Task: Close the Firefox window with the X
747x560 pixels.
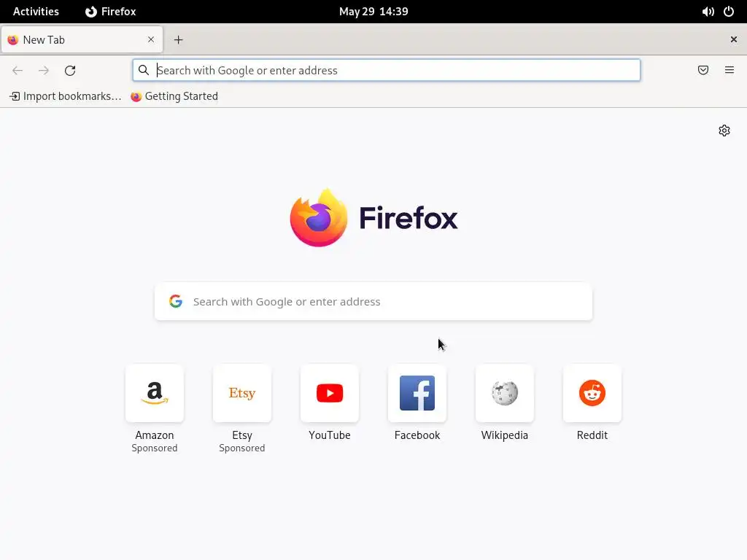Action: (x=734, y=39)
